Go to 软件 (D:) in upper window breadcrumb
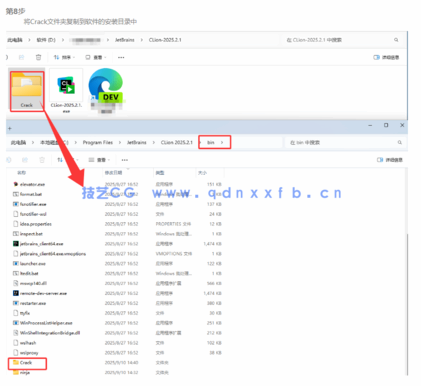This screenshot has height=386, width=421. (x=46, y=40)
